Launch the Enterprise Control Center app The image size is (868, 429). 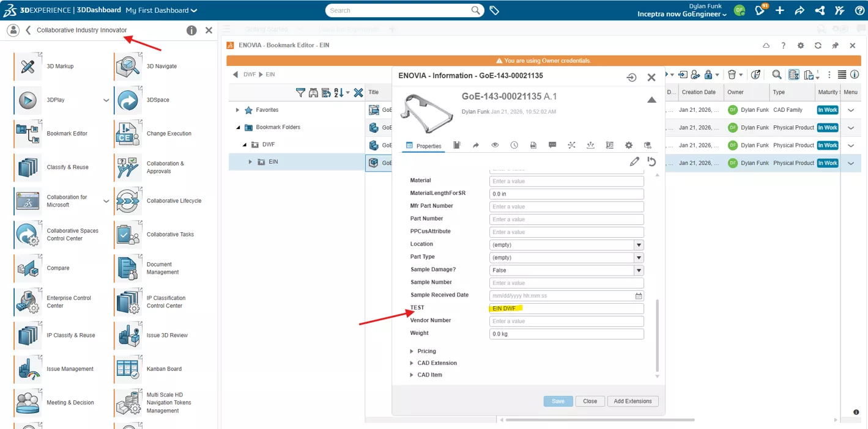click(x=28, y=302)
